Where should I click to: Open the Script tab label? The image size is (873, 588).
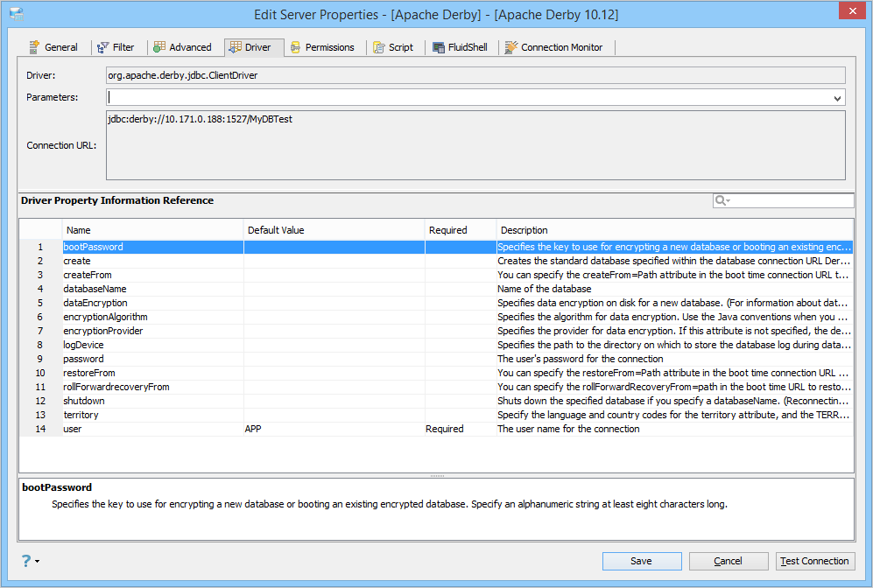tap(401, 47)
